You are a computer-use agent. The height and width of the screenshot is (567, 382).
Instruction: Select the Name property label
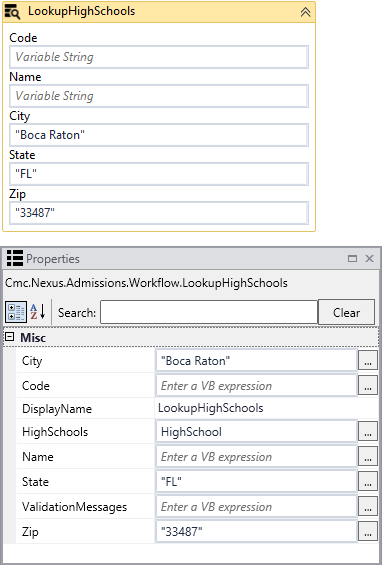tap(38, 457)
